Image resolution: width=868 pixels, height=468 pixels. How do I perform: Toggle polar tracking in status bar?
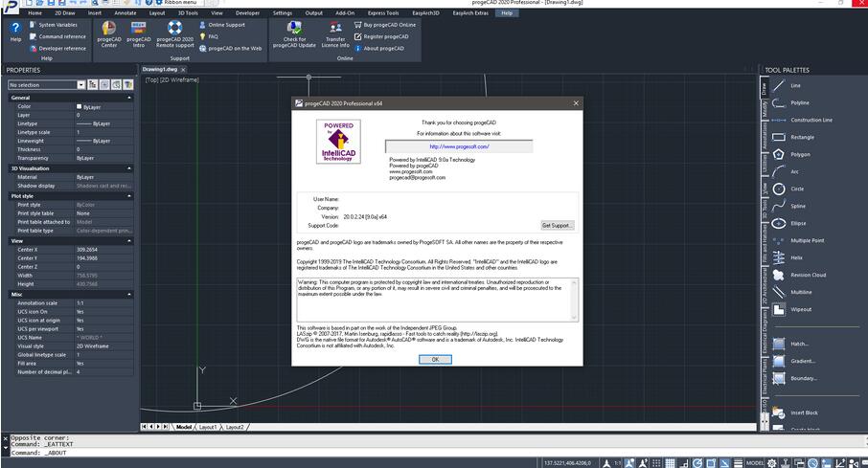(x=697, y=463)
